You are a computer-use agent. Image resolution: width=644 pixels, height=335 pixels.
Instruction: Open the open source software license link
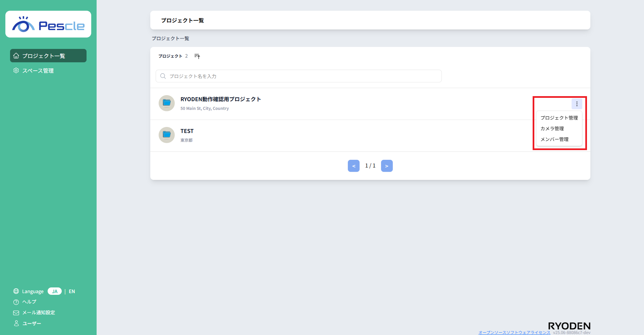click(x=514, y=332)
